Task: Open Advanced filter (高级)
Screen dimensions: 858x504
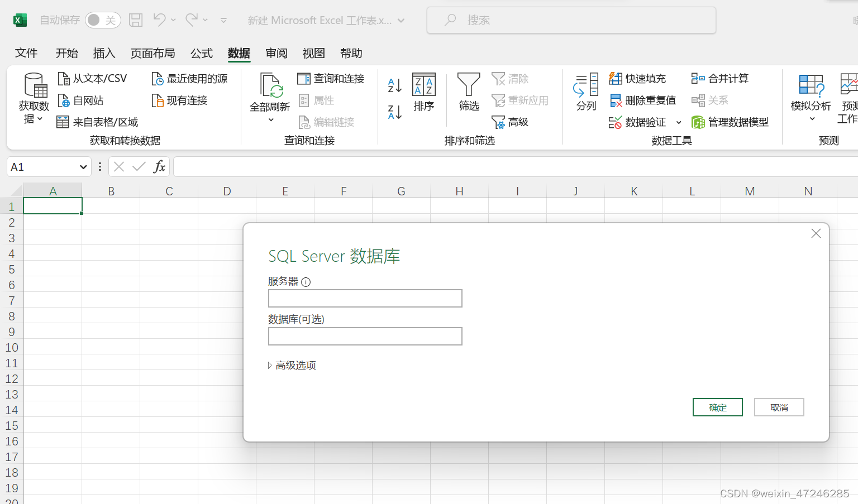Action: (510, 122)
